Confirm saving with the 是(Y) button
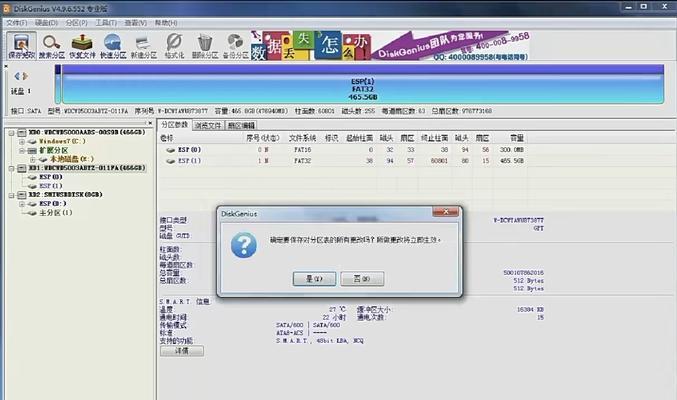Image resolution: width=677 pixels, height=400 pixels. (x=314, y=279)
